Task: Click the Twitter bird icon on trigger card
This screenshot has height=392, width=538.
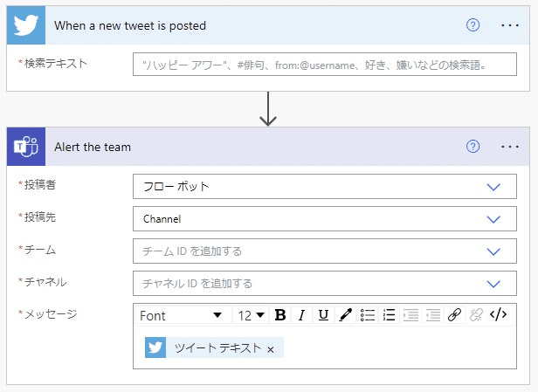Action: point(26,25)
